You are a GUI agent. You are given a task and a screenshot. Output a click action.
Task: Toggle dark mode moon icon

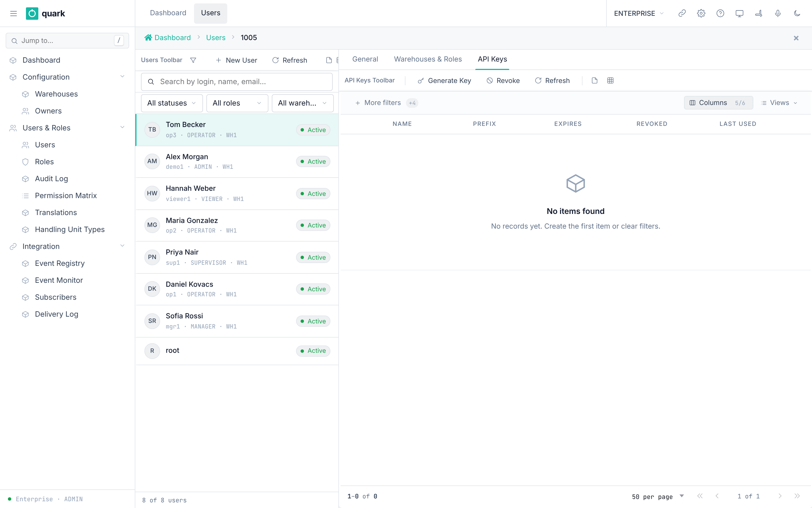(x=797, y=14)
